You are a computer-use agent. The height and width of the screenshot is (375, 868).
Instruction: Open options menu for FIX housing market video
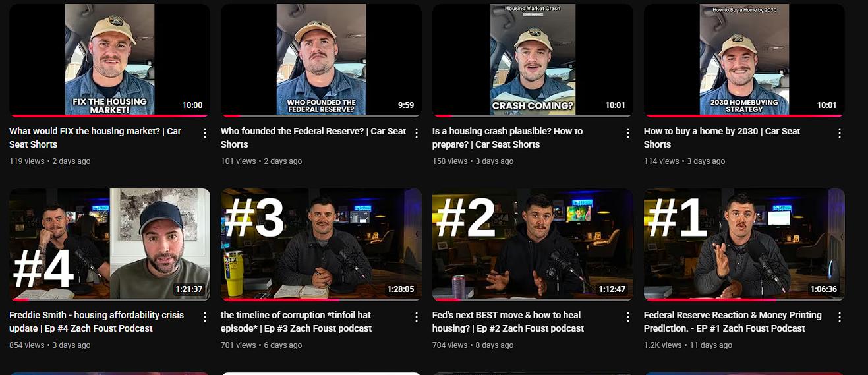(x=205, y=133)
